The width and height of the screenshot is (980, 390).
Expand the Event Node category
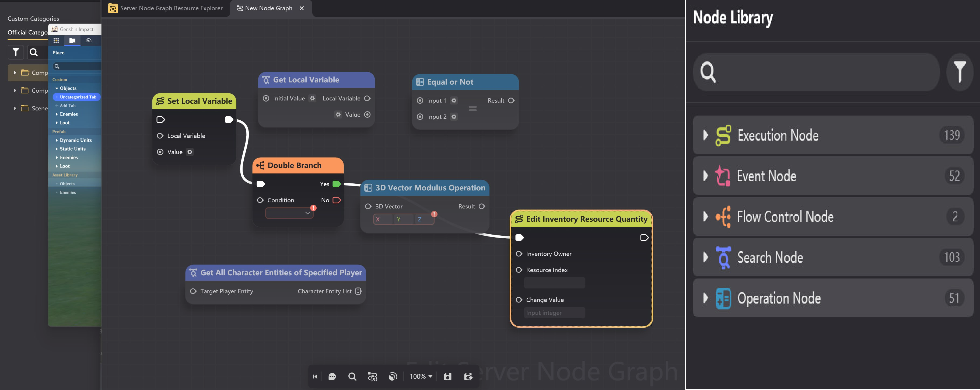(x=706, y=176)
